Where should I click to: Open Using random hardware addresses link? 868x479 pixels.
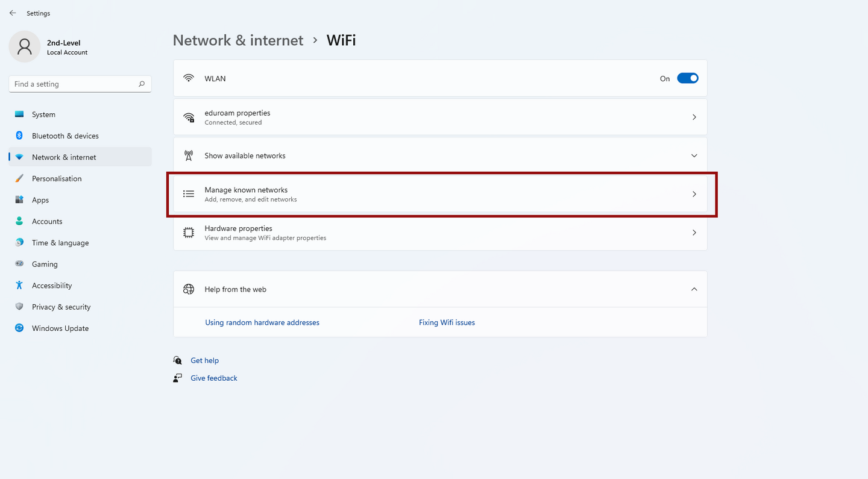coord(262,322)
